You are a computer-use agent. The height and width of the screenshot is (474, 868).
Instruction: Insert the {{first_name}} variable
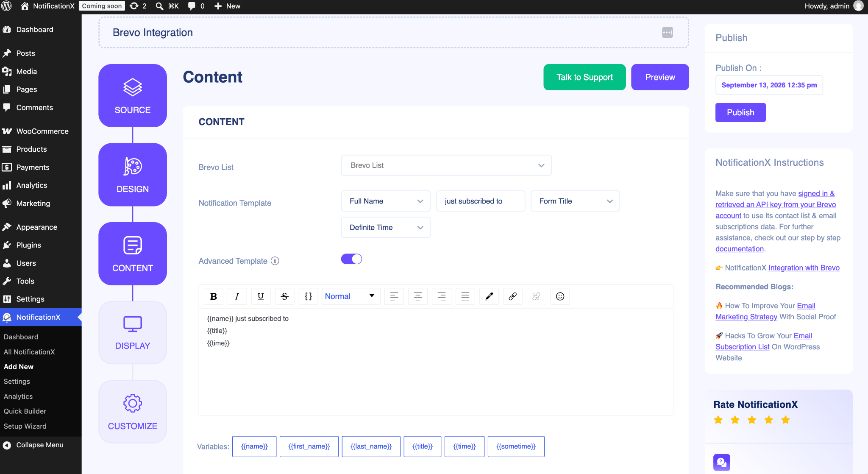309,446
